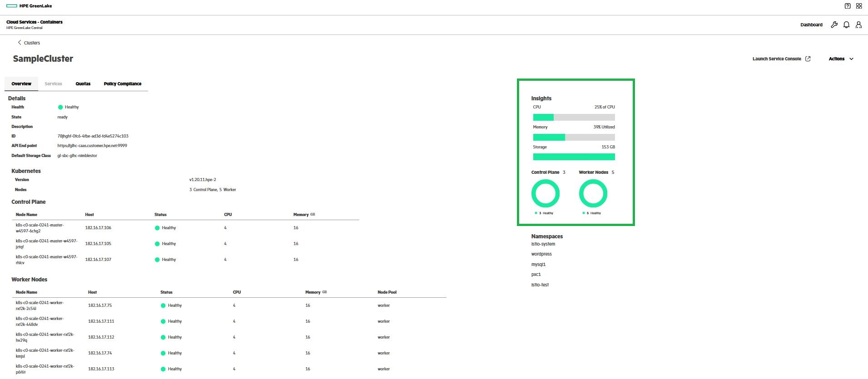Click host 182.16.17.112

click(101, 337)
